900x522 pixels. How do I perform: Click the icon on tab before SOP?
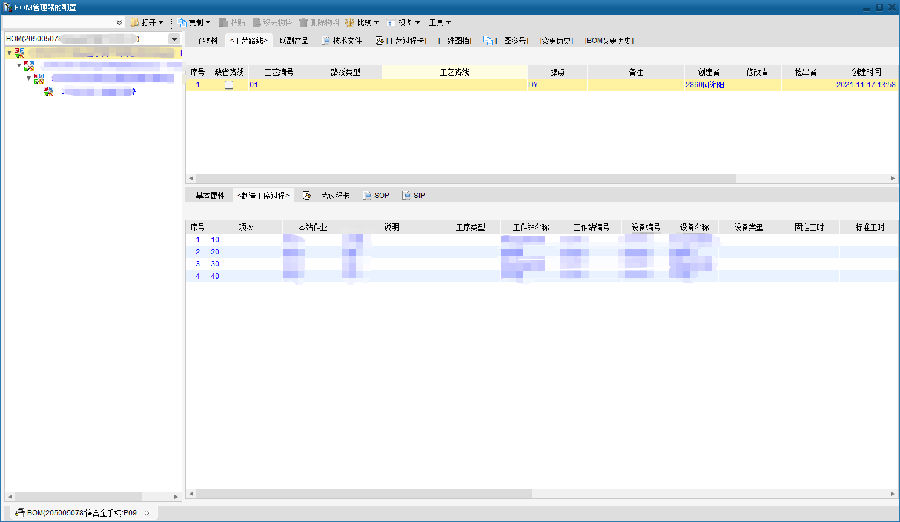pos(307,195)
